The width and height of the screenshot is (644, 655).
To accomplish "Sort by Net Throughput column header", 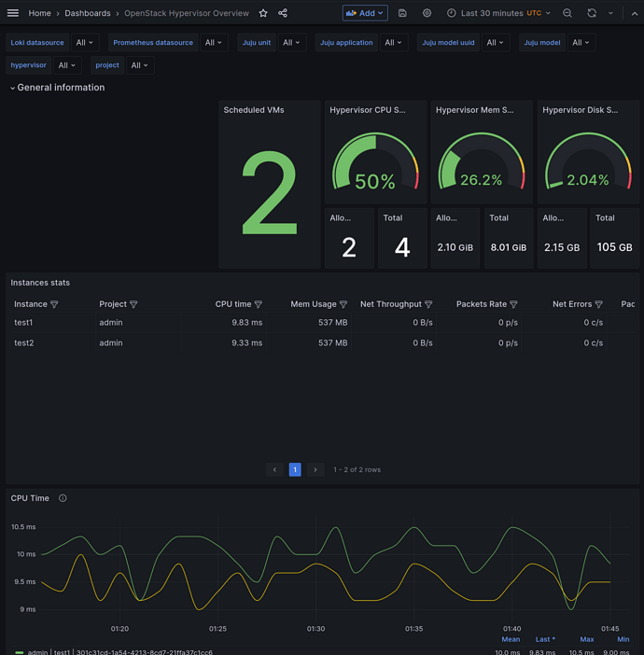I will [x=391, y=304].
